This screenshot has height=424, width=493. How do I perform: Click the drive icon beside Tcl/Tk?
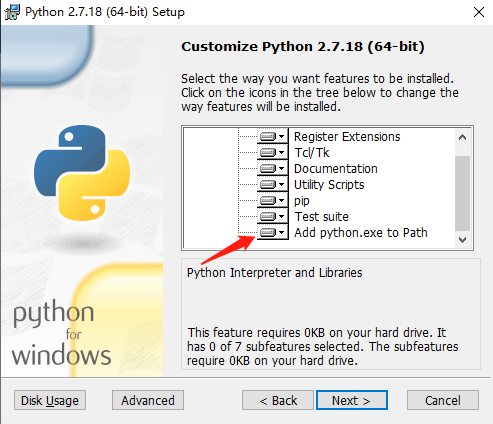[x=272, y=152]
